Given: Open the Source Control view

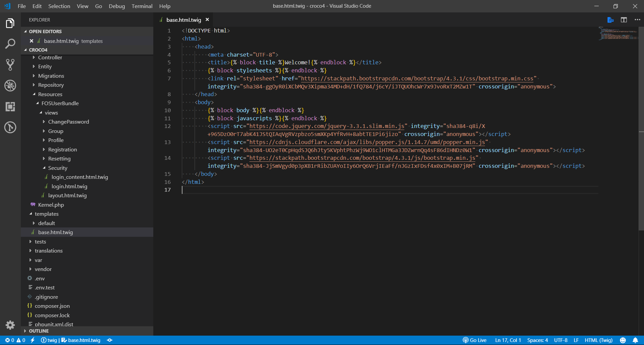Looking at the screenshot, I should pyautogui.click(x=10, y=65).
